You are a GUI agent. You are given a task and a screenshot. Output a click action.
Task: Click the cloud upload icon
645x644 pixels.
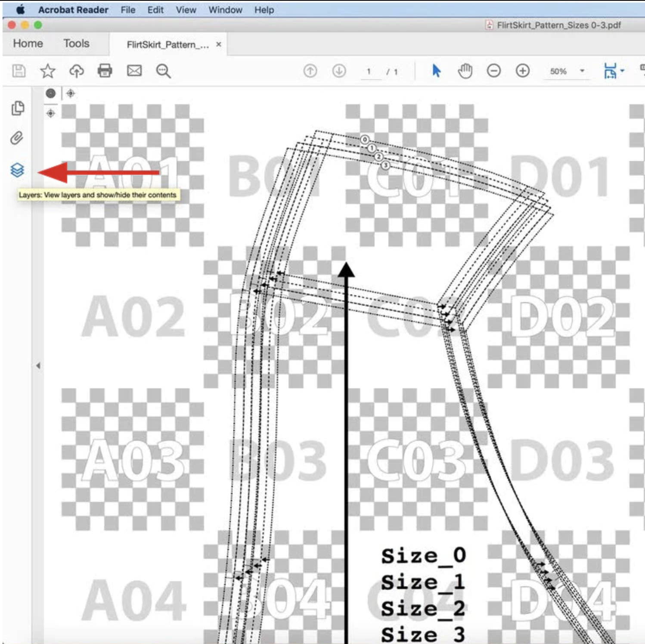tap(77, 71)
